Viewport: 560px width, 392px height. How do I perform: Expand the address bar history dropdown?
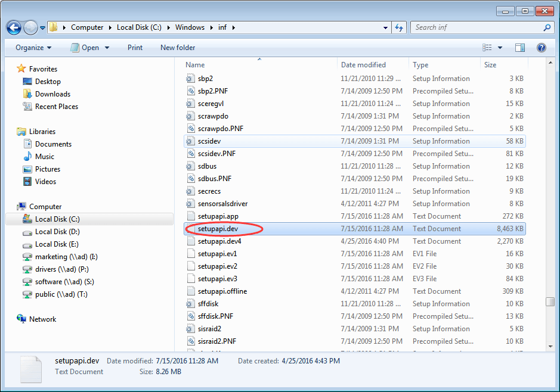pos(385,27)
